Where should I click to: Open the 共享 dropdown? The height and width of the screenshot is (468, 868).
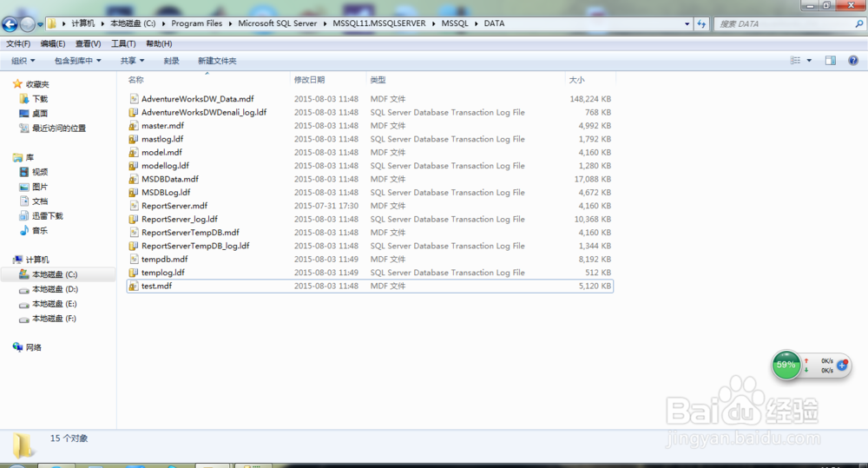(132, 61)
